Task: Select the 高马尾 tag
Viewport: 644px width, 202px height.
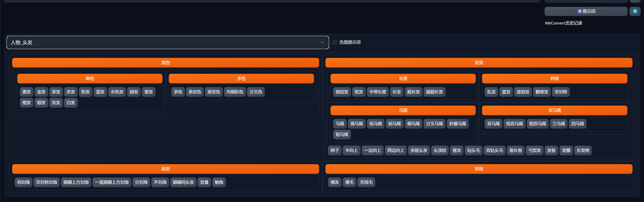Action: tap(356, 124)
